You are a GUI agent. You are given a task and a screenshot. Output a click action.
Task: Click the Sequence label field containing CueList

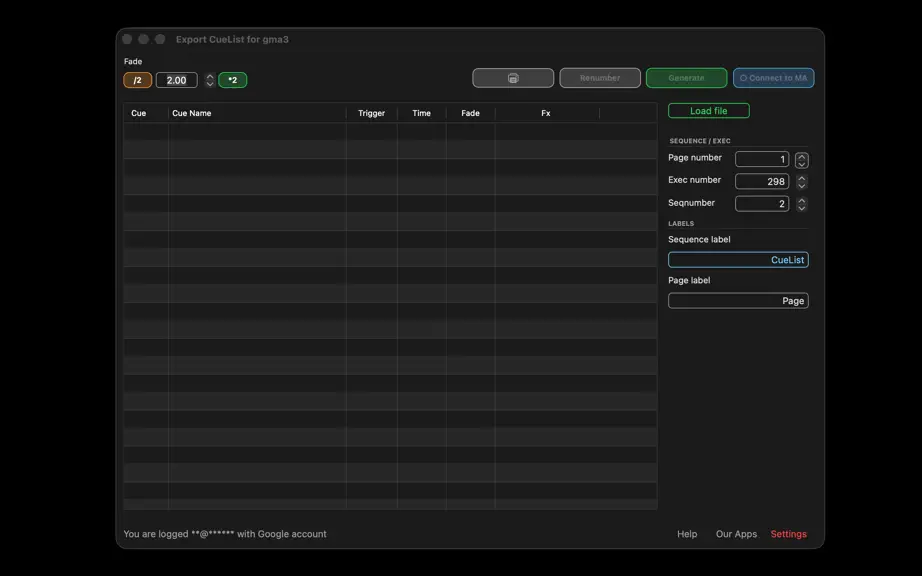click(x=738, y=260)
